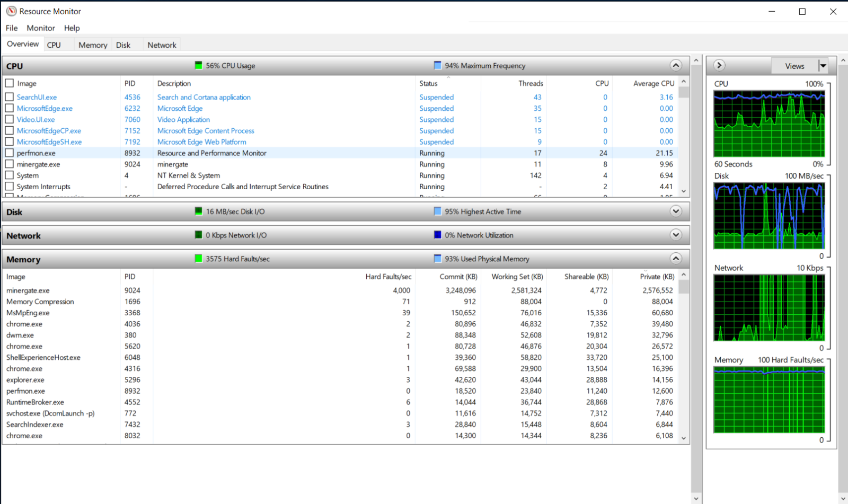Select the SearchUI.exe process link

[x=37, y=97]
